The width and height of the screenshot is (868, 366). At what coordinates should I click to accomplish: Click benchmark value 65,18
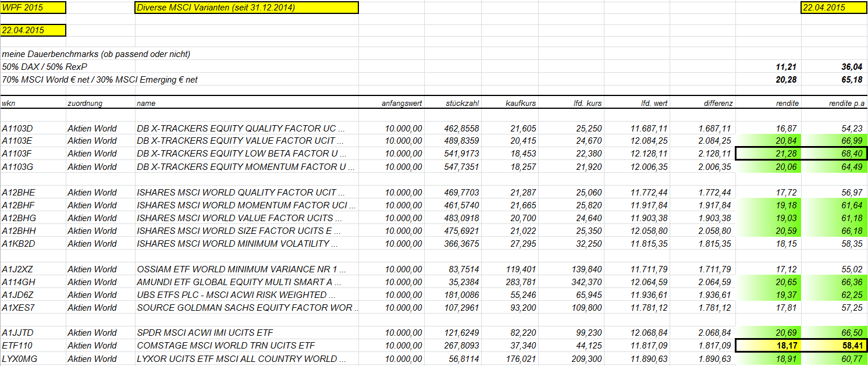[852, 80]
